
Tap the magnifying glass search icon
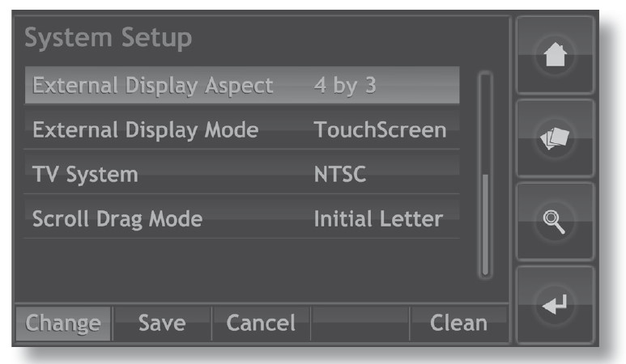tap(556, 222)
